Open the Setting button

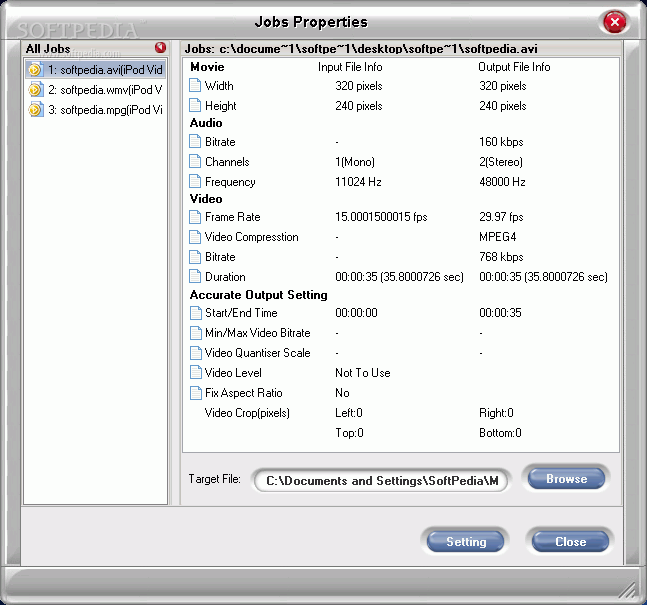pos(466,541)
